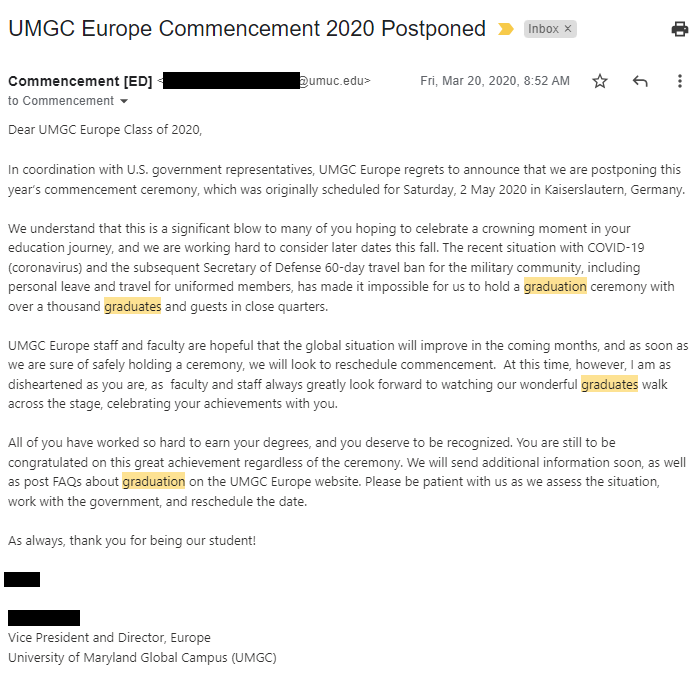Click highlighted 'graduation' before the word ceremony
The height and width of the screenshot is (677, 700).
(x=555, y=287)
